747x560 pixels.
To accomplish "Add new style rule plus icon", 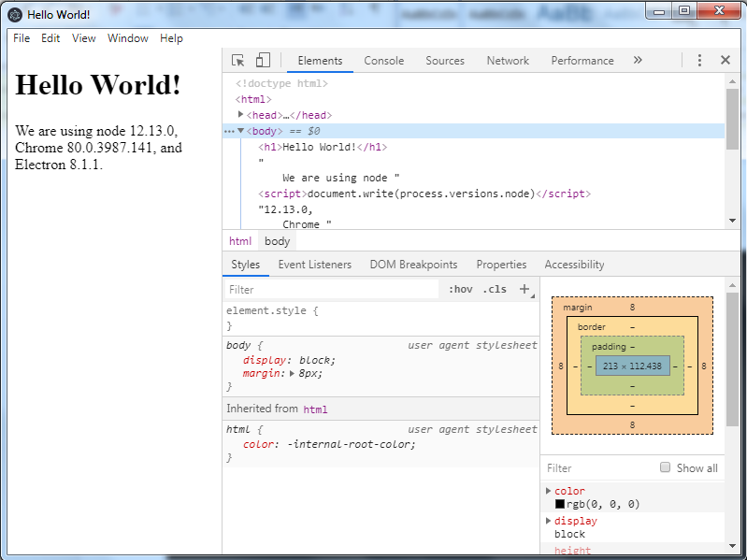I will (524, 289).
